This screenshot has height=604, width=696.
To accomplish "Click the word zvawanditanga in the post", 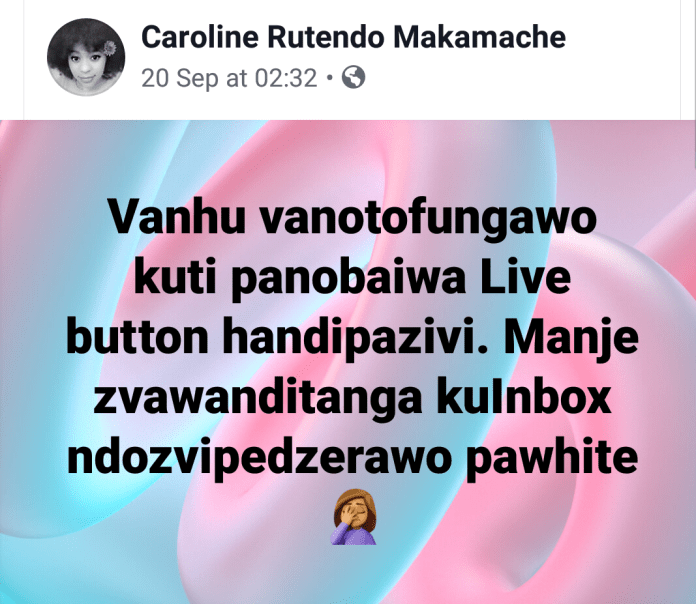I will [x=258, y=399].
